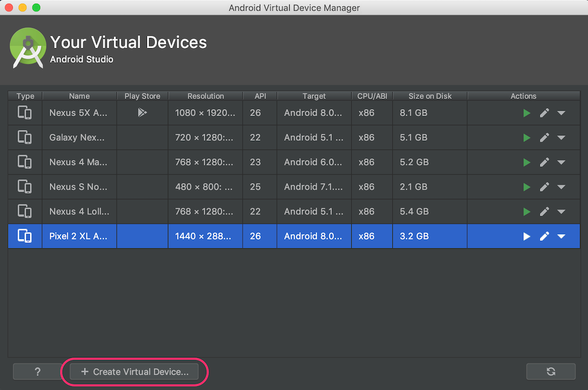Click the Android 6.0... target cell
The width and height of the screenshot is (588, 390).
(313, 162)
